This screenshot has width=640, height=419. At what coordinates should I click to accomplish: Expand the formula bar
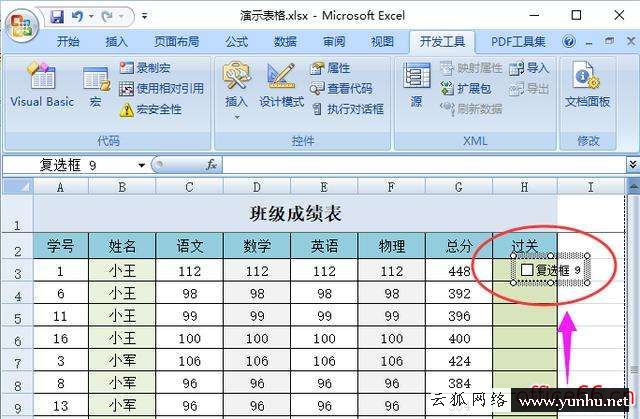[x=632, y=164]
